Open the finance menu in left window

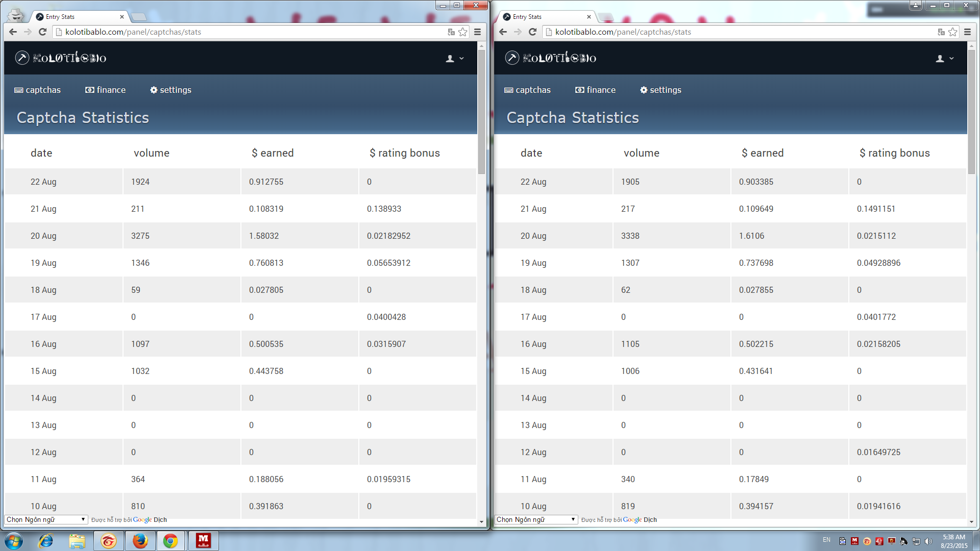106,90
